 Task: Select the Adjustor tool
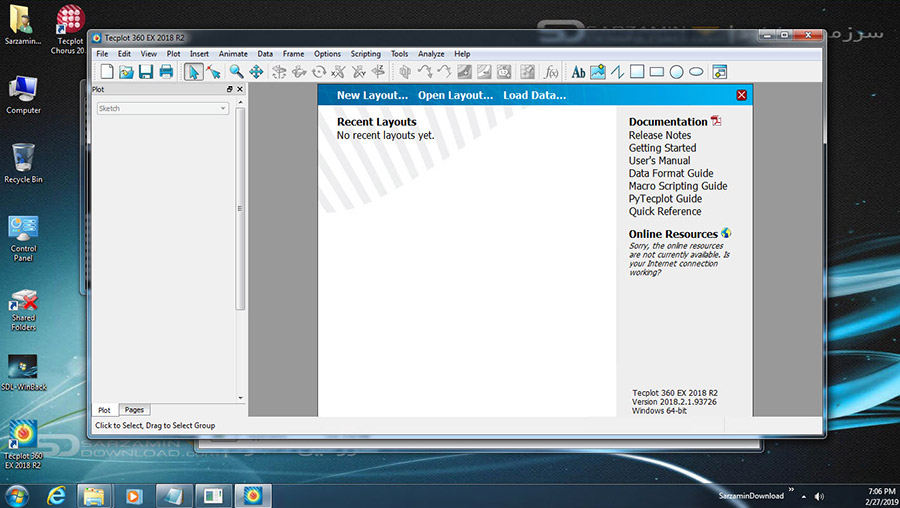pos(214,72)
